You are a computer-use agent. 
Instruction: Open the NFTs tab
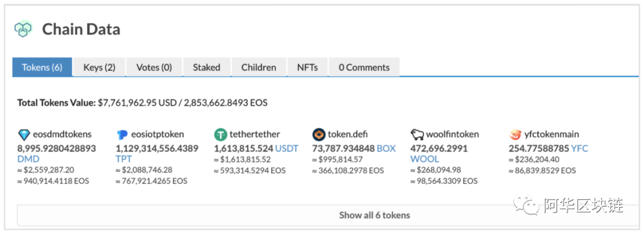[308, 67]
